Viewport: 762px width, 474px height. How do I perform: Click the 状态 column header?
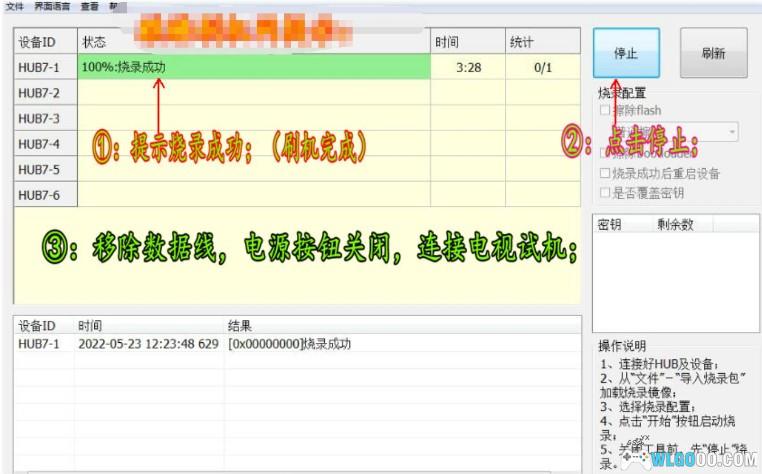tap(254, 42)
